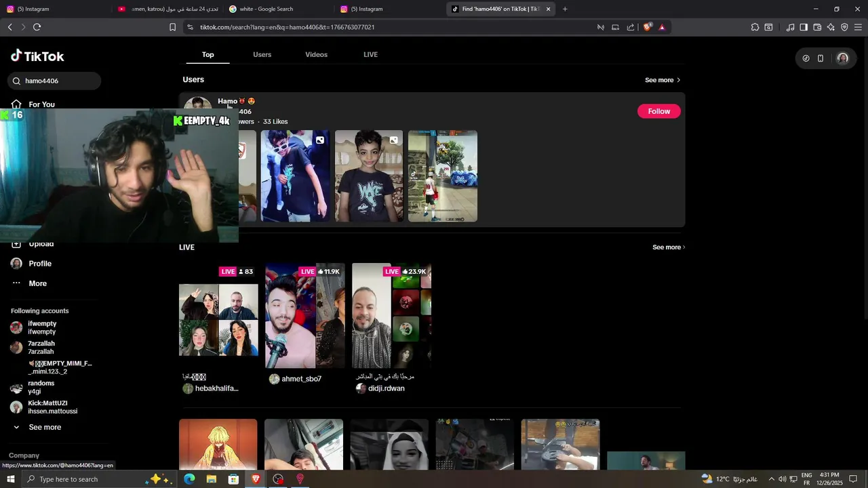Open the Hamo username link
Viewport: 868px width, 488px height.
pos(236,101)
